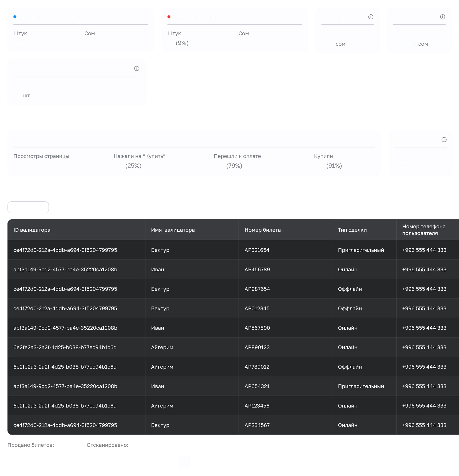Click "Оффлайн" deal type in AP789012 row
Screen dimensions: 459x476
point(350,366)
